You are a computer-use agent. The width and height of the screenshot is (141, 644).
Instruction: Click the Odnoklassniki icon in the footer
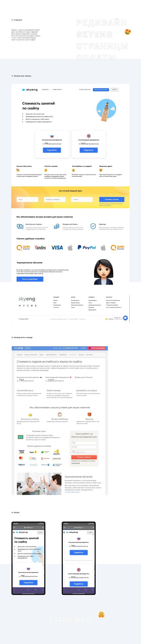coord(36,306)
